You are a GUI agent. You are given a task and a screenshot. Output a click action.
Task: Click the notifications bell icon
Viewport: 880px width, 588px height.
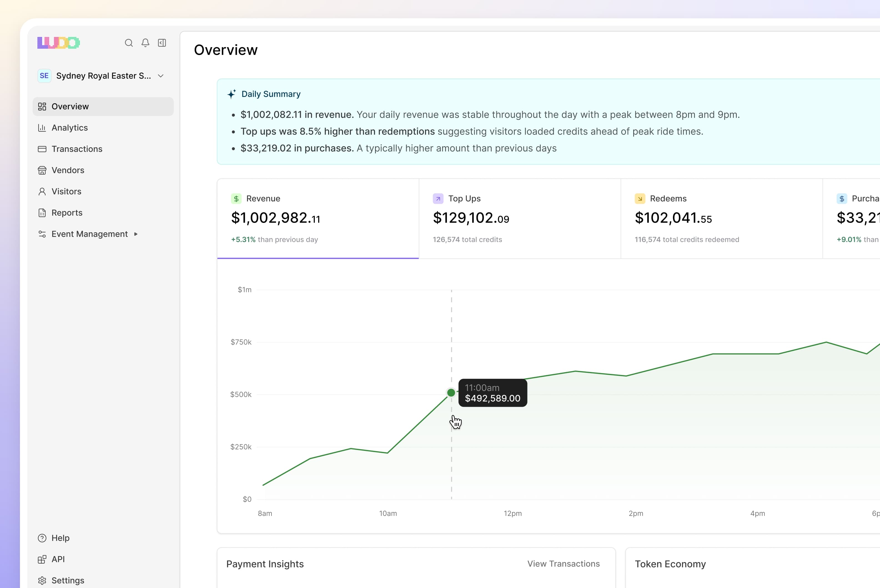tap(145, 43)
